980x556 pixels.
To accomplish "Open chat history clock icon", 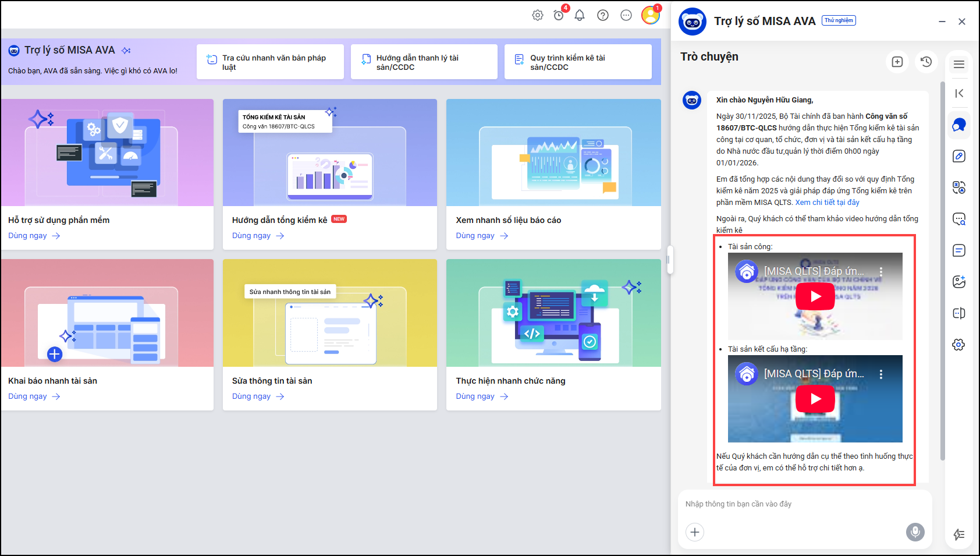I will click(926, 61).
